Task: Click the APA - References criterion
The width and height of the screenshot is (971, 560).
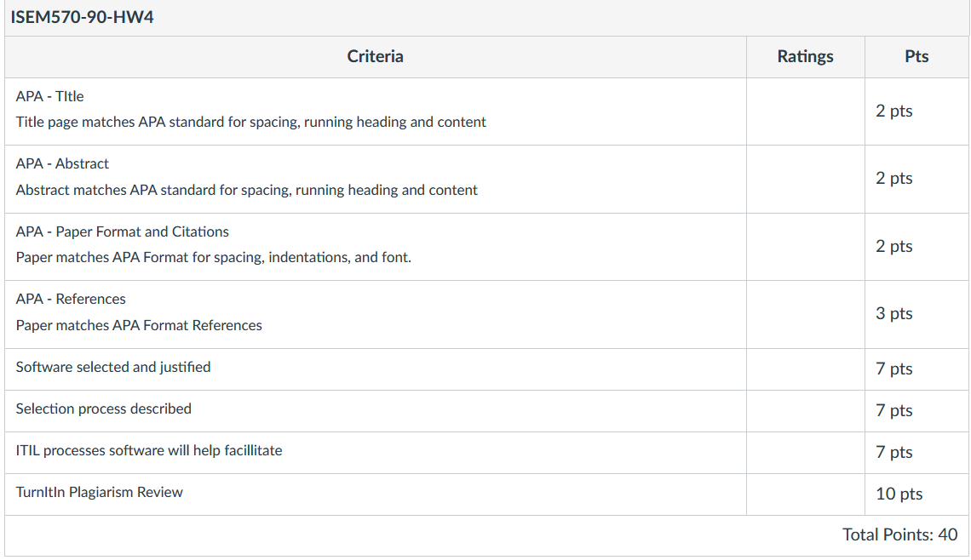Action: tap(71, 300)
